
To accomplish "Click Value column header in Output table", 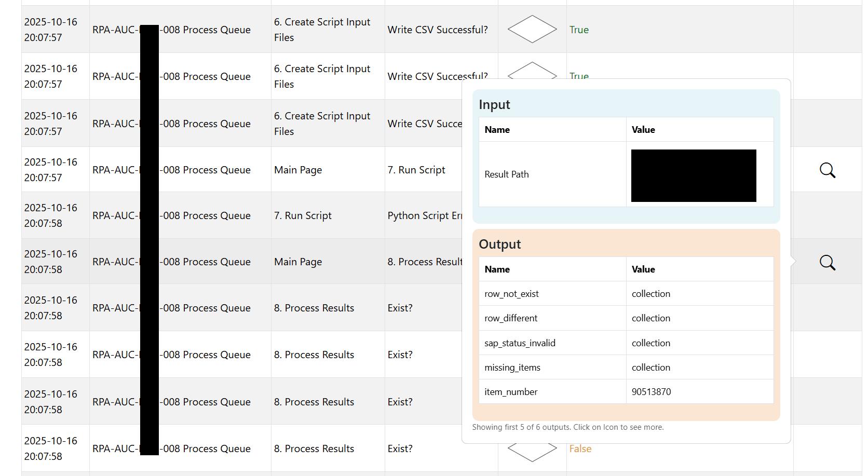I will point(643,269).
